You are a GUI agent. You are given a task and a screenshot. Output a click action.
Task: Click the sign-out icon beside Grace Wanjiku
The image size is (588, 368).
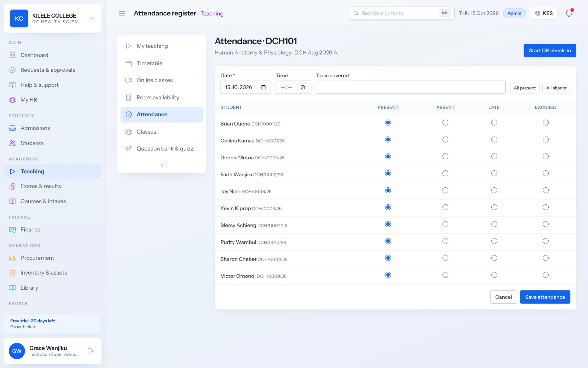[x=90, y=351]
